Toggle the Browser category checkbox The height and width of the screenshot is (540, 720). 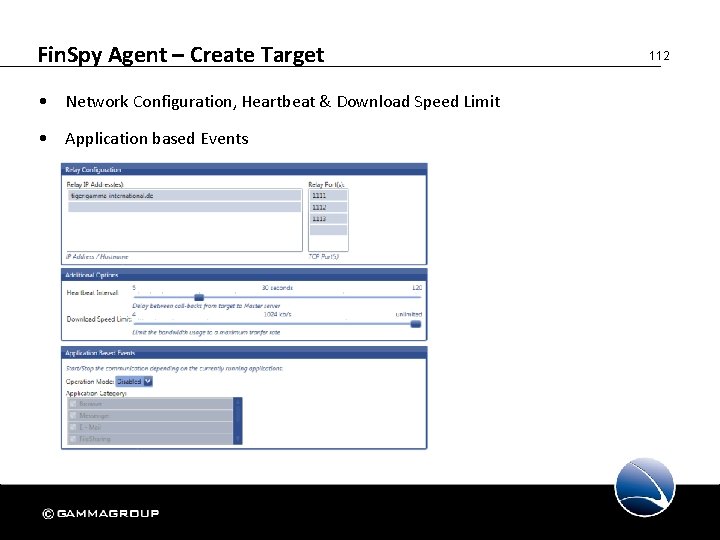tap(73, 404)
